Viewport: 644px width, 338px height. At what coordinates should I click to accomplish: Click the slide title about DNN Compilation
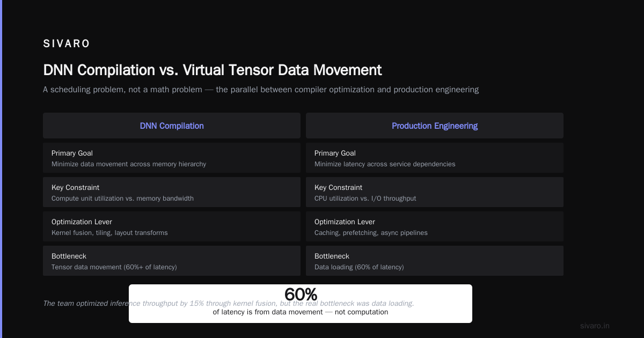213,70
